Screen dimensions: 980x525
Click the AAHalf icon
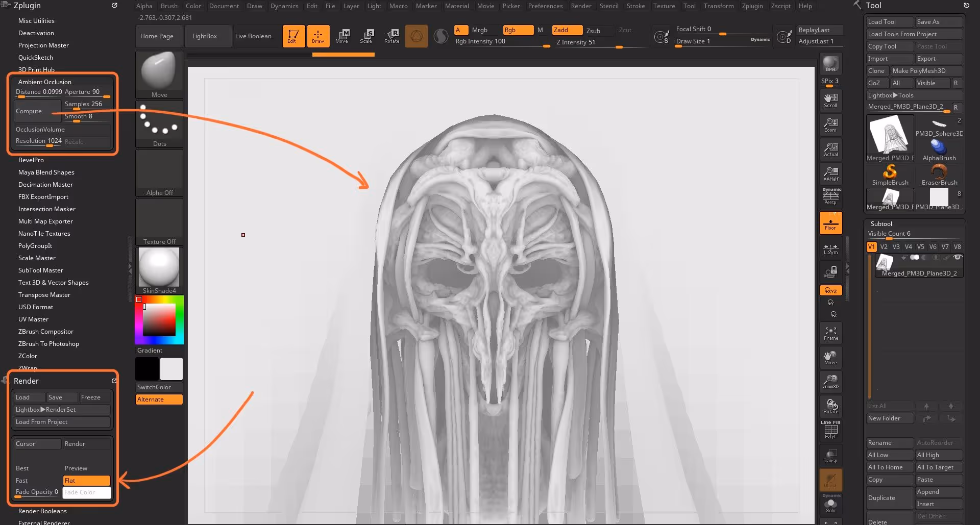pos(830,174)
